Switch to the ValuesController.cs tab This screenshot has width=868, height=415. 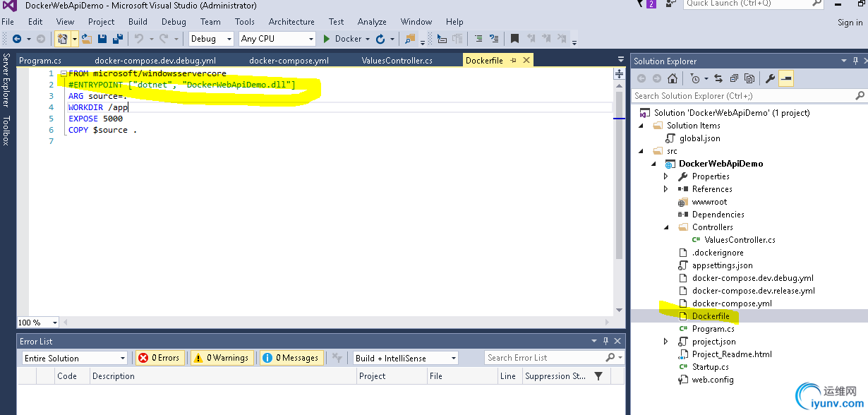coord(397,61)
